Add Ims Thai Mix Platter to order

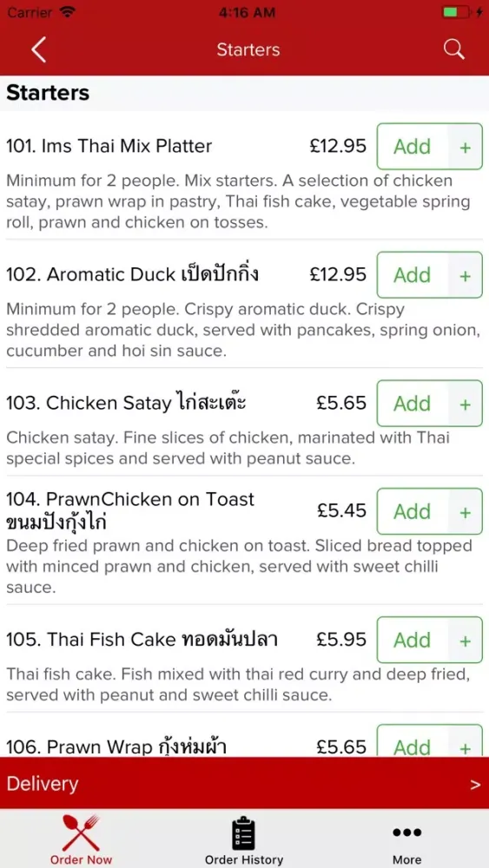pyautogui.click(x=412, y=147)
